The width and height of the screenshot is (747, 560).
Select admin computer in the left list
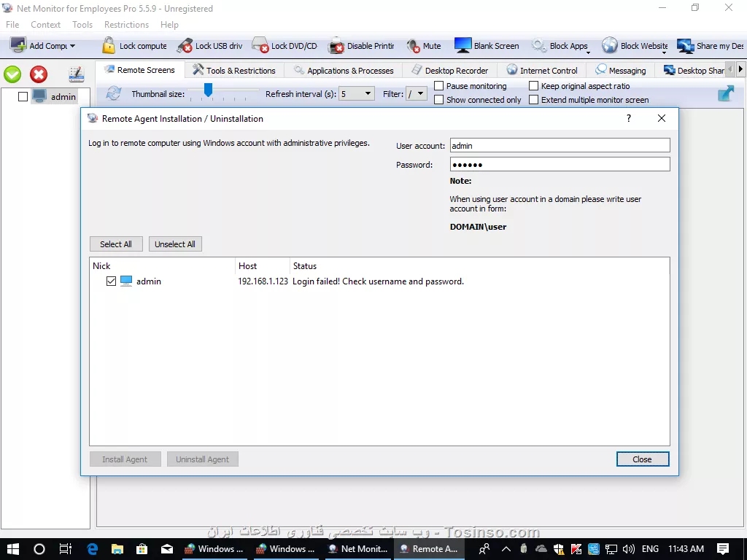click(54, 97)
